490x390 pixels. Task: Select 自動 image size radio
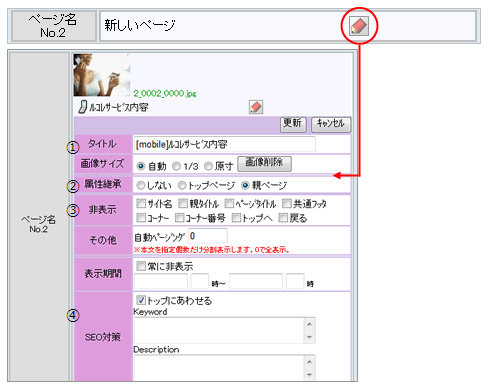pos(141,166)
